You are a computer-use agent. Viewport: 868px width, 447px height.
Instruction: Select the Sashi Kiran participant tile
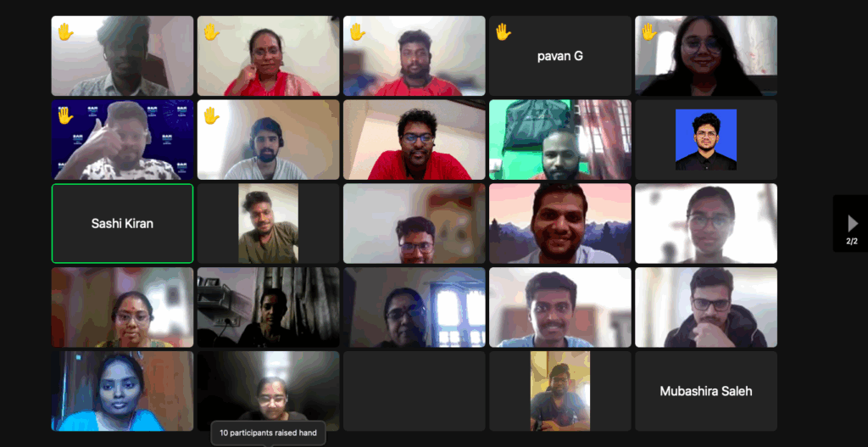[122, 223]
